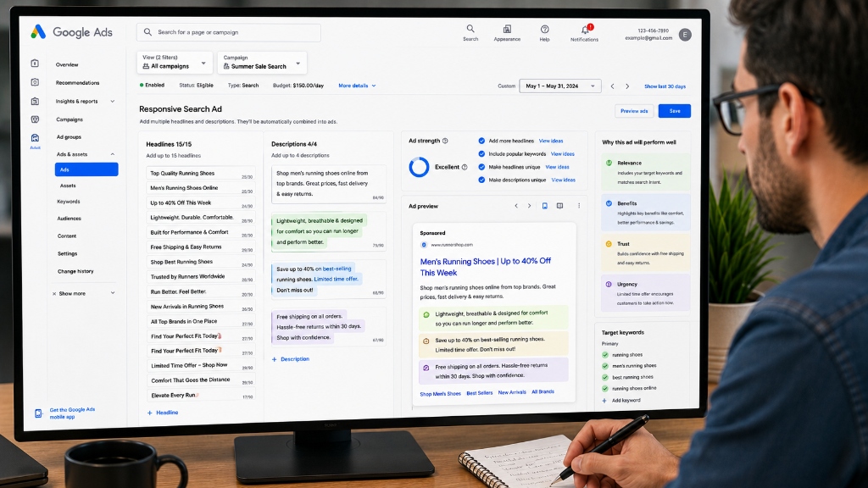
Task: Add a new Description
Action: (x=291, y=359)
